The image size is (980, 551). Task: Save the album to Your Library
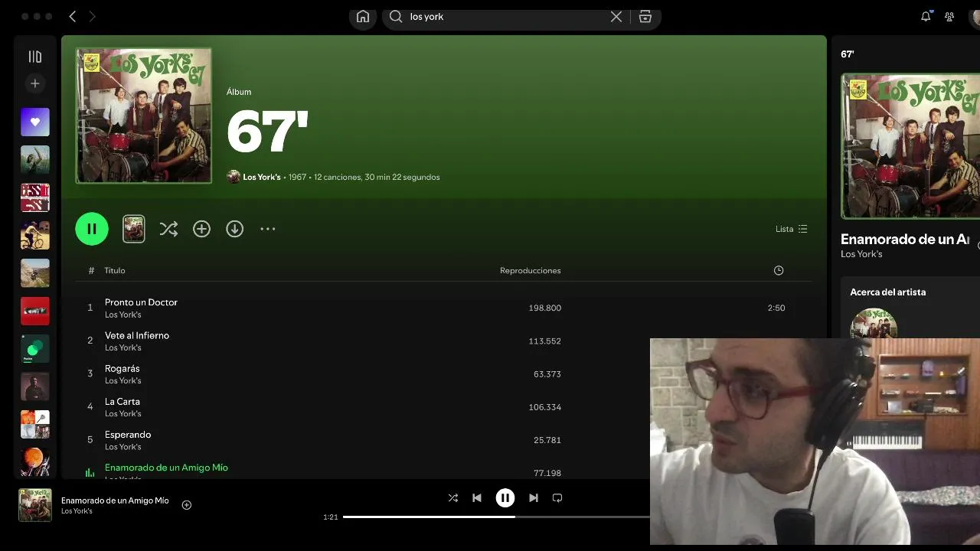tap(201, 229)
